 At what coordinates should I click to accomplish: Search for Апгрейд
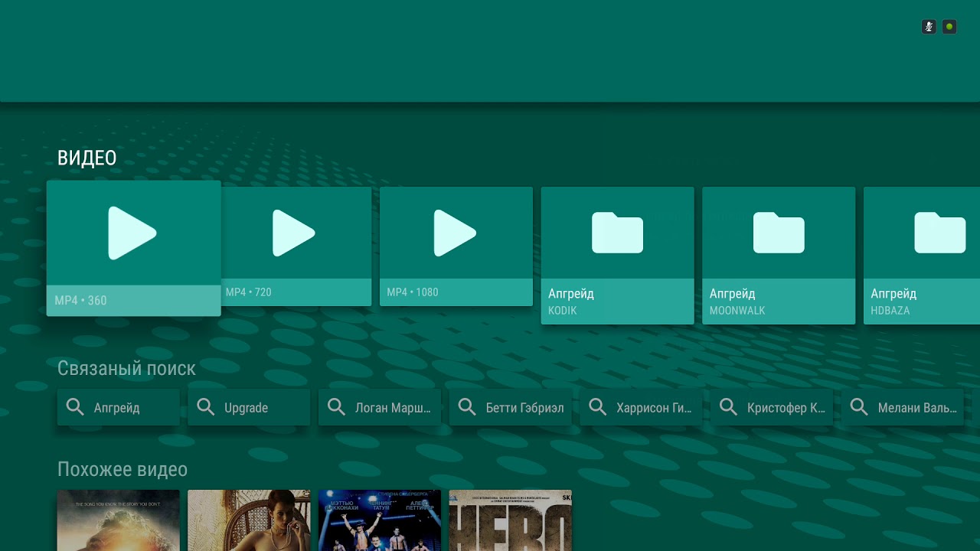pyautogui.click(x=119, y=407)
